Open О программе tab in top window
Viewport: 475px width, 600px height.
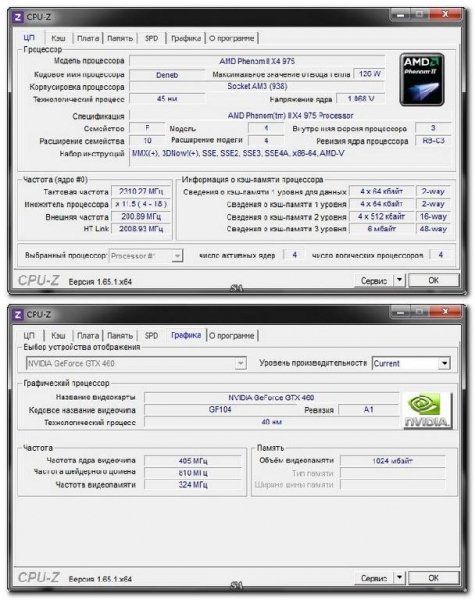pyautogui.click(x=232, y=38)
